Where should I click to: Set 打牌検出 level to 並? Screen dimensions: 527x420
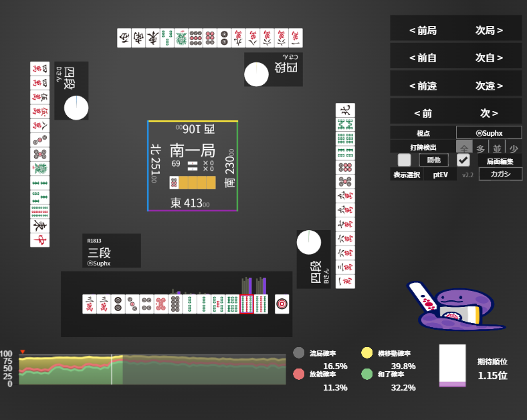pos(497,148)
